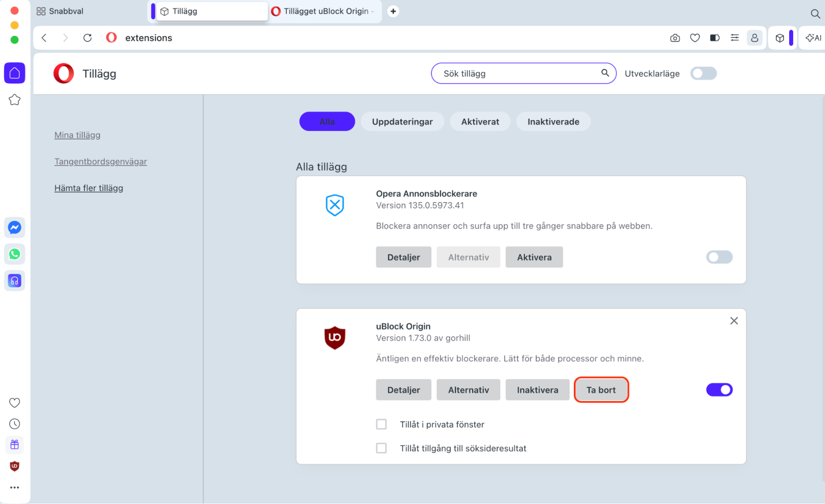
Task: Open the AI assistant button
Action: click(813, 38)
